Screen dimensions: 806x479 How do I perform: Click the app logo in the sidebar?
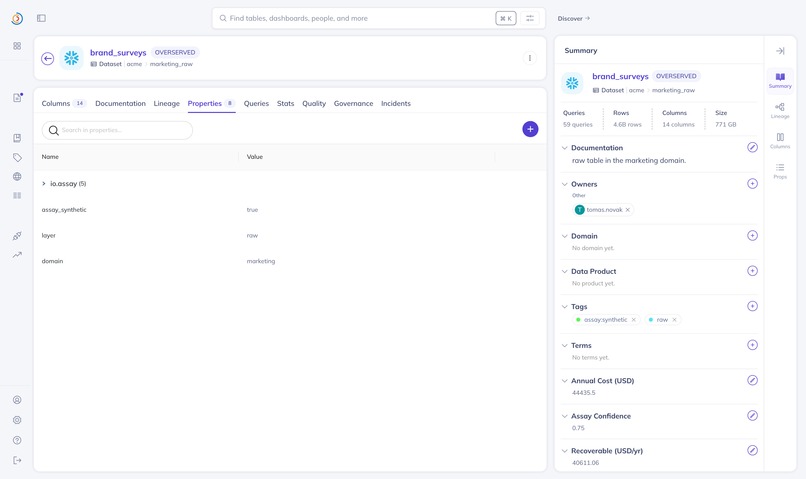pos(17,19)
